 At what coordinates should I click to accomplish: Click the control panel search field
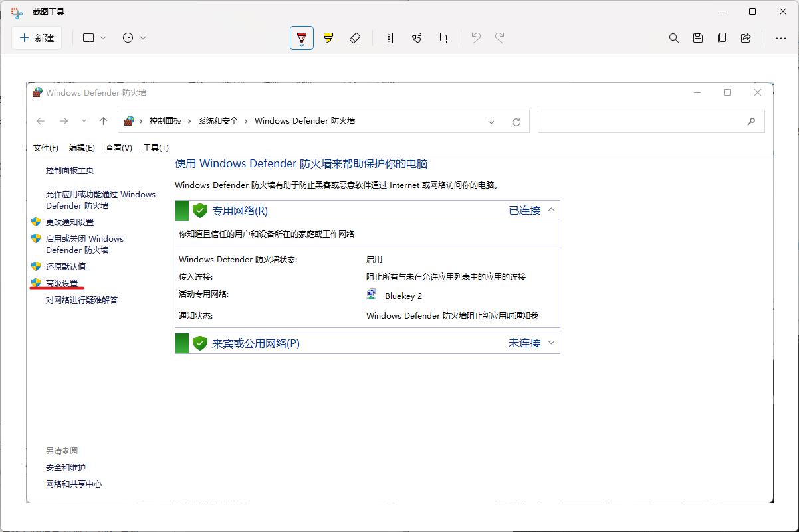point(651,121)
